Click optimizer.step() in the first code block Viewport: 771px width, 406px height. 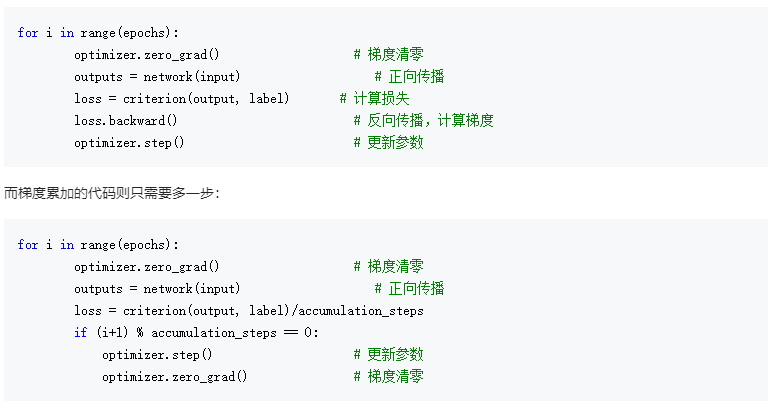click(129, 143)
